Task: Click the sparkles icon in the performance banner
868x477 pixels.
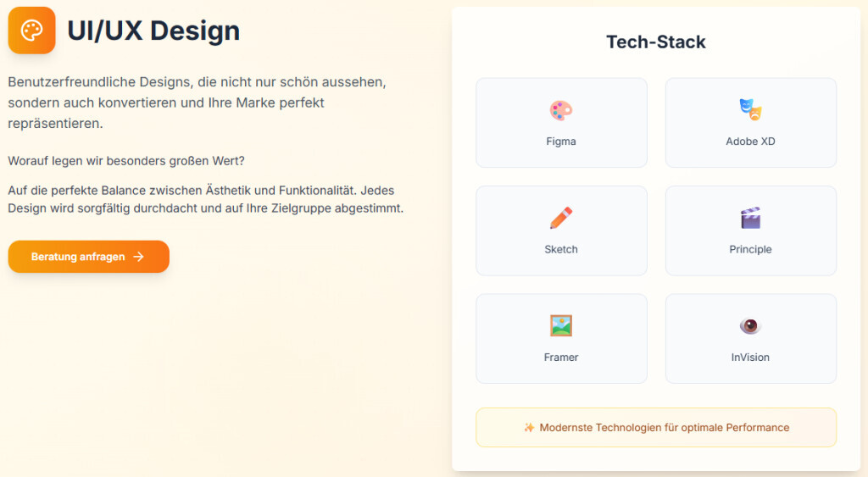Action: [529, 428]
